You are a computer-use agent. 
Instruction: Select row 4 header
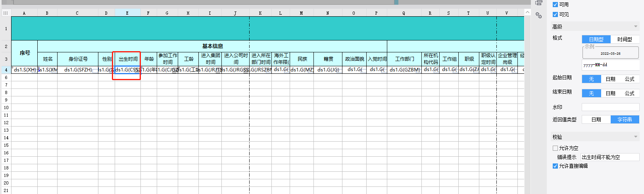6,70
